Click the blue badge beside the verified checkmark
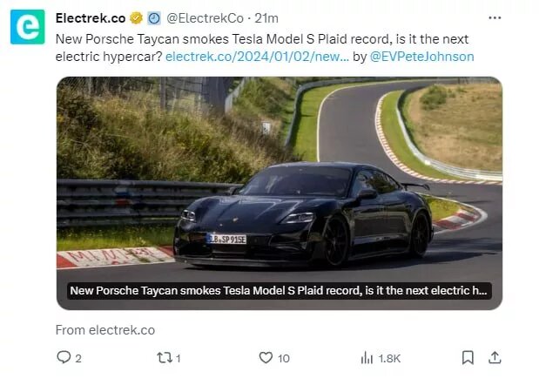This screenshot has width=539, height=392. coord(153,17)
